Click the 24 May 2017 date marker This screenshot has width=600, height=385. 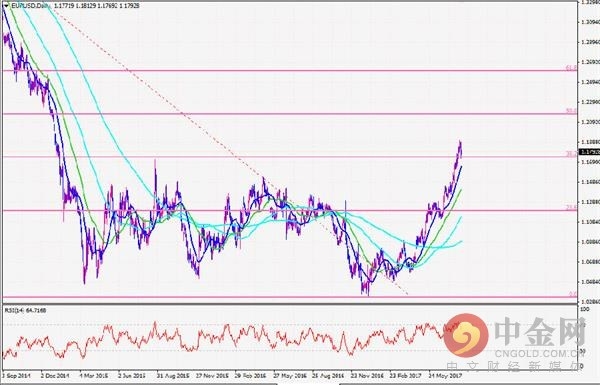point(445,376)
